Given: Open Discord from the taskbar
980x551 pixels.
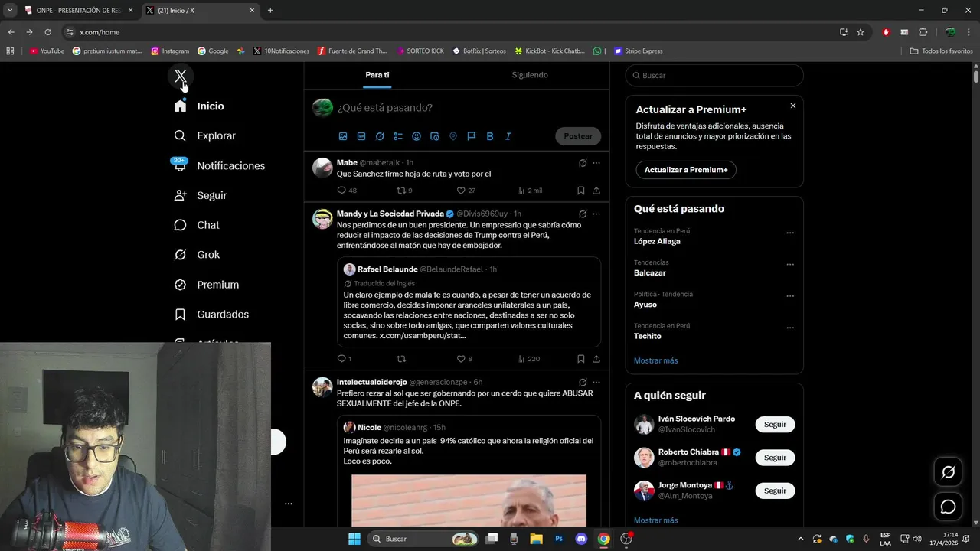Looking at the screenshot, I should coord(581,539).
